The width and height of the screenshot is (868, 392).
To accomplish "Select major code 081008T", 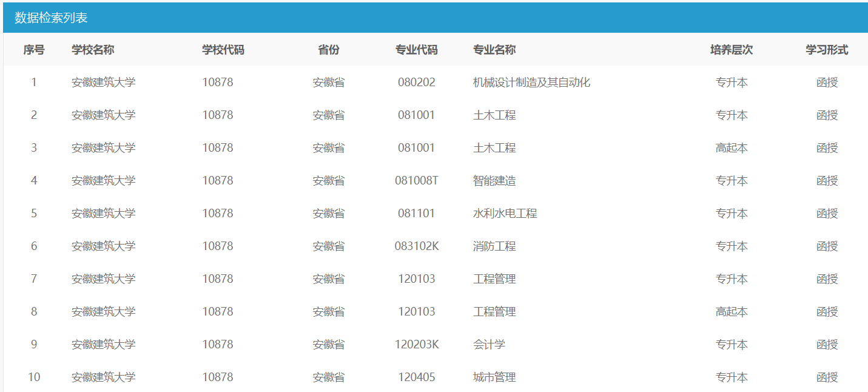I will pyautogui.click(x=417, y=180).
